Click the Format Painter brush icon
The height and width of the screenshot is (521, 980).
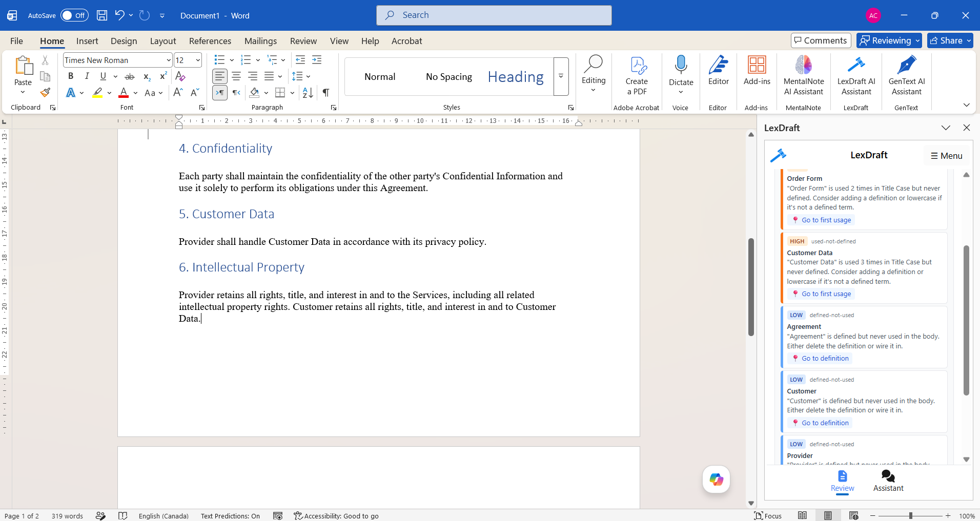45,93
